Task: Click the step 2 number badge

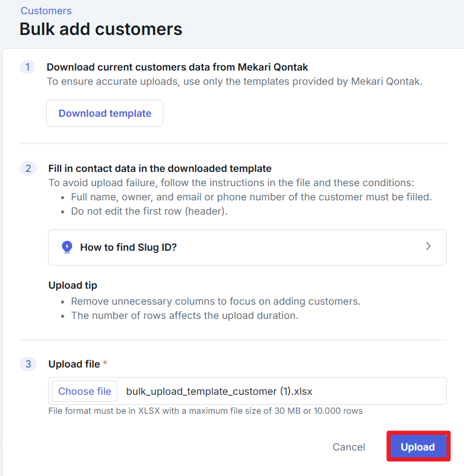Action: pyautogui.click(x=28, y=168)
